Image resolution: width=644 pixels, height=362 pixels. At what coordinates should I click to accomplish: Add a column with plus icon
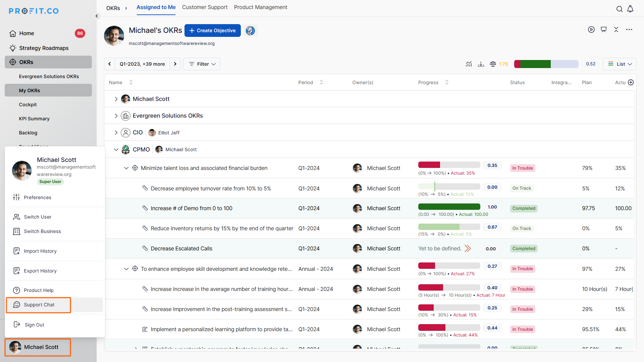[631, 82]
